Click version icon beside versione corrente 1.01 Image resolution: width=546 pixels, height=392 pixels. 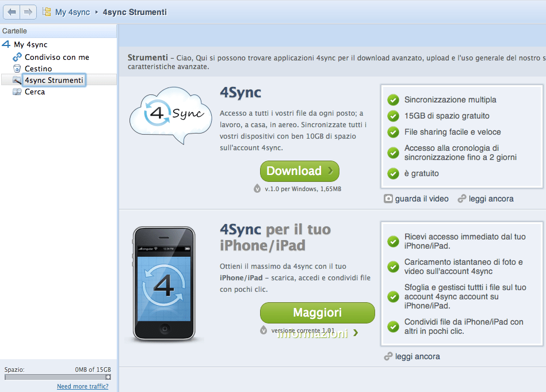pyautogui.click(x=264, y=330)
